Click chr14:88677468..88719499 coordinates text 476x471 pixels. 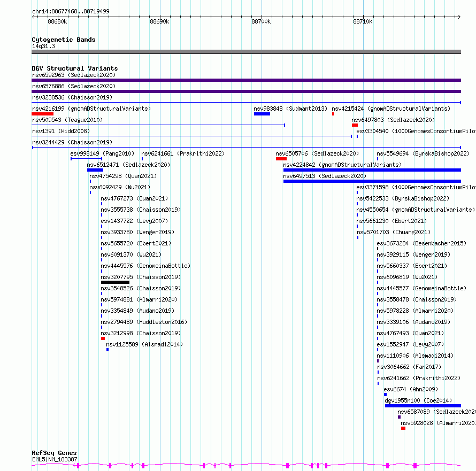[71, 11]
